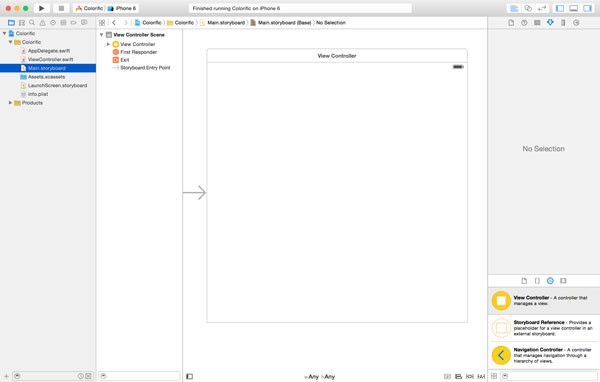Show the File Template library
The height and width of the screenshot is (382, 600).
coord(524,281)
